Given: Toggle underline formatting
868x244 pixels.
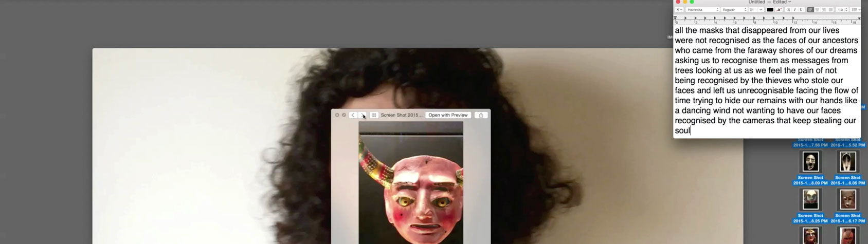Looking at the screenshot, I should (x=801, y=10).
